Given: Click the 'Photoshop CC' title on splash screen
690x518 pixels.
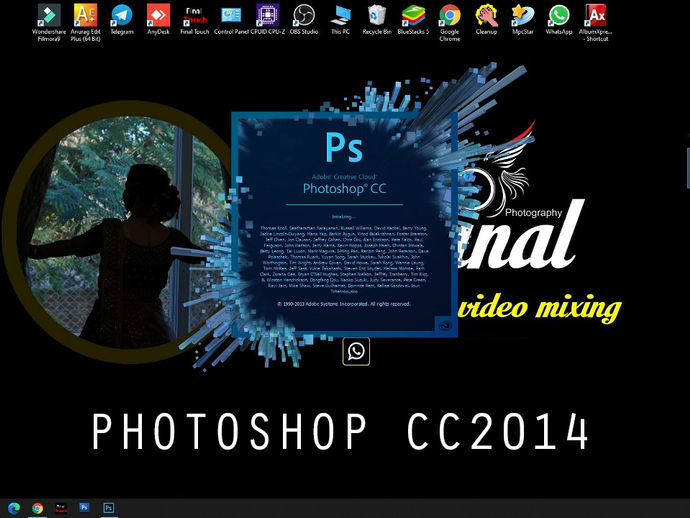Looking at the screenshot, I should click(x=345, y=189).
